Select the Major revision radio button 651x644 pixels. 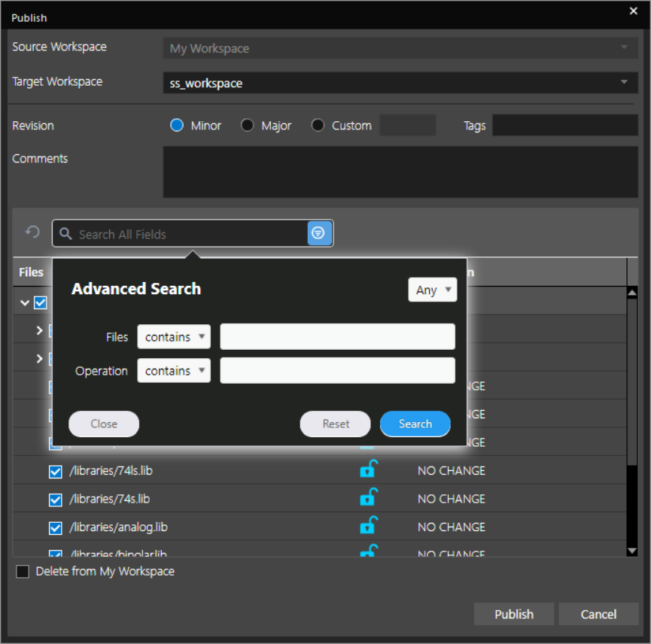click(248, 126)
